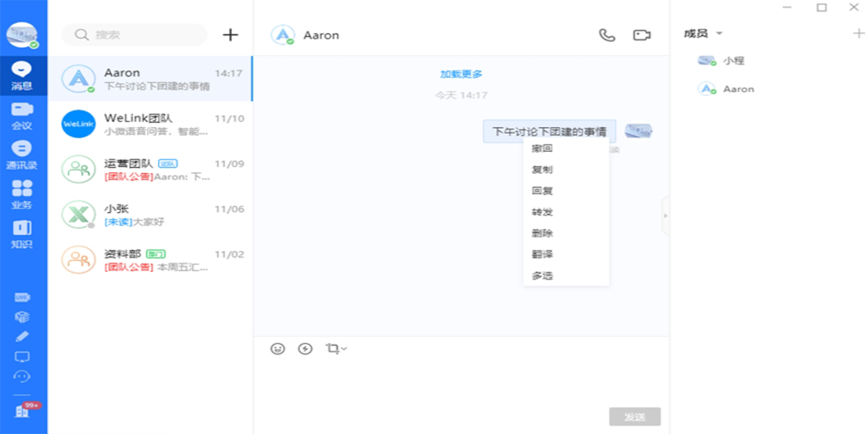Collapse the right members panel handle
This screenshot has height=434, width=868.
coord(665,216)
